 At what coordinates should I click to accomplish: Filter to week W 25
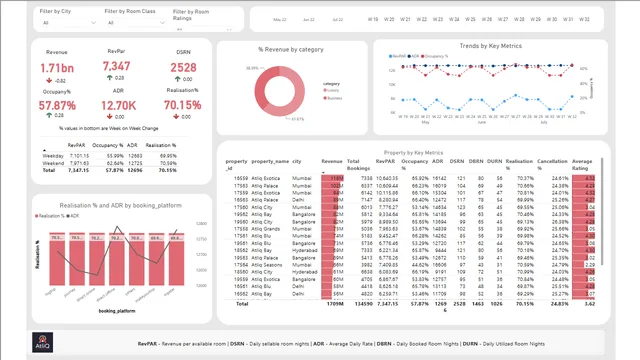tap(470, 19)
